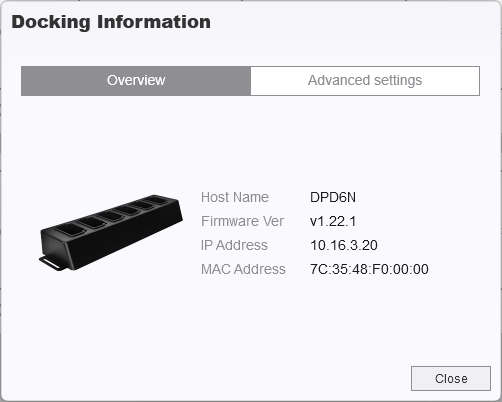The height and width of the screenshot is (402, 502).
Task: Click the third slot from left on dock
Action: pos(109,215)
